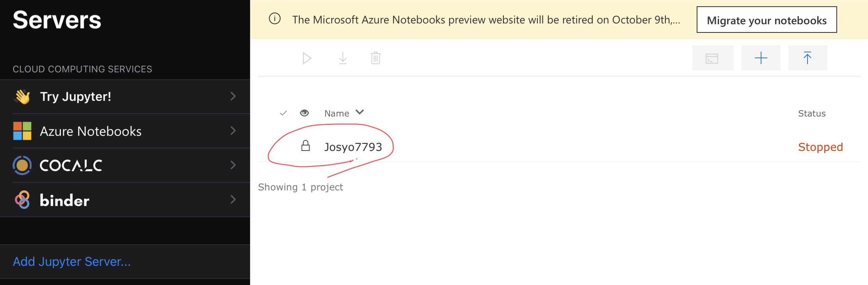Screen dimensions: 868x285
Task: Click the lock icon beside Josyo7793
Action: (306, 146)
